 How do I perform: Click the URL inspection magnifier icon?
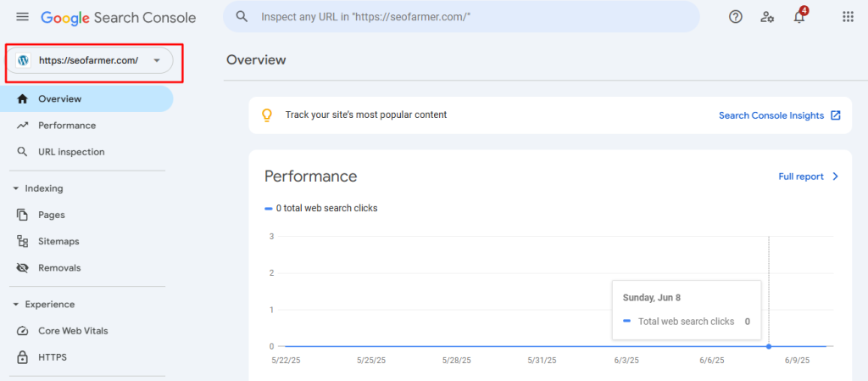coord(22,152)
